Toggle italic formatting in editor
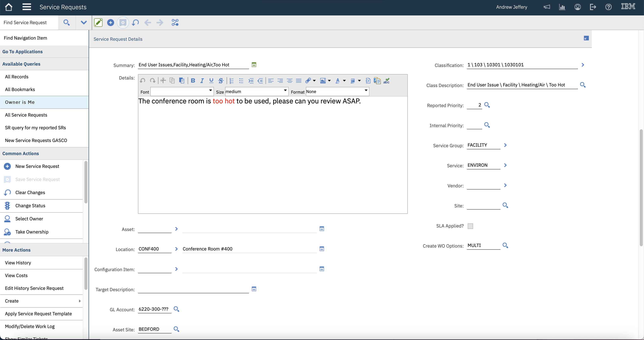Image resolution: width=644 pixels, height=340 pixels. [x=202, y=81]
